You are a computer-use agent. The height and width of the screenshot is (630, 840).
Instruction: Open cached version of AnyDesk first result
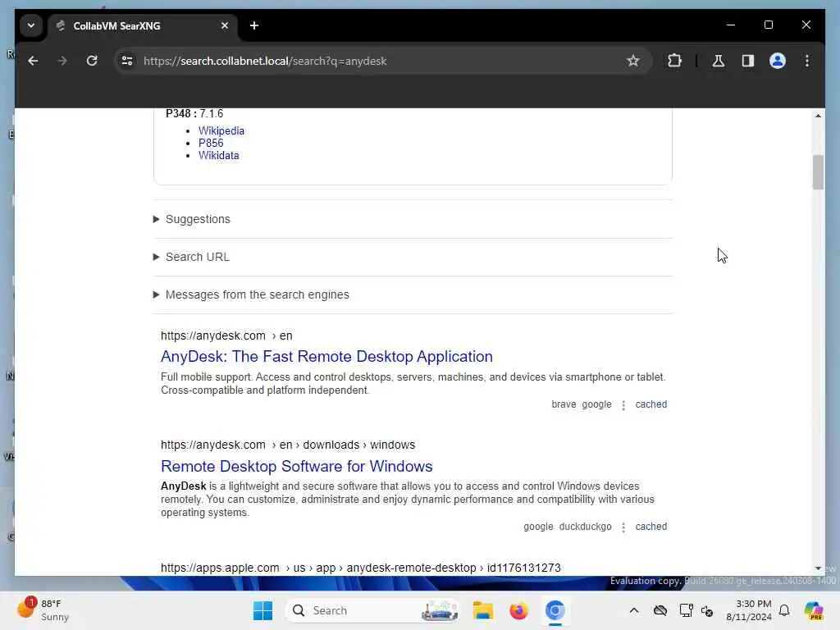pos(651,404)
